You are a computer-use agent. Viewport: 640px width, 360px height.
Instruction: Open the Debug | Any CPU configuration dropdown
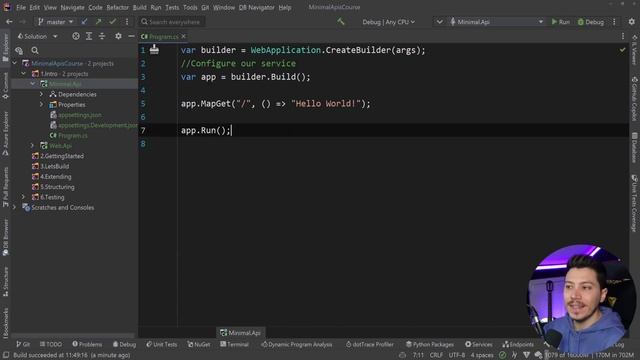tap(389, 22)
